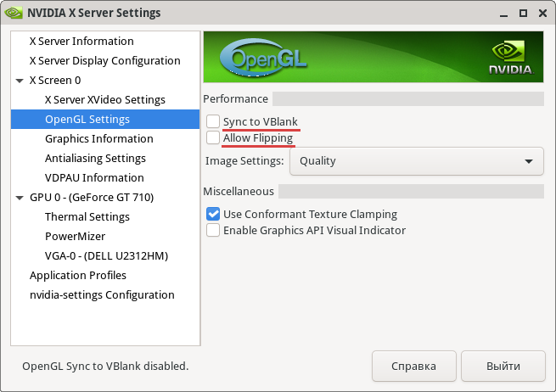The image size is (556, 392).
Task: Select GPU 0 - (GeForce GT 710) entry
Action: point(92,197)
